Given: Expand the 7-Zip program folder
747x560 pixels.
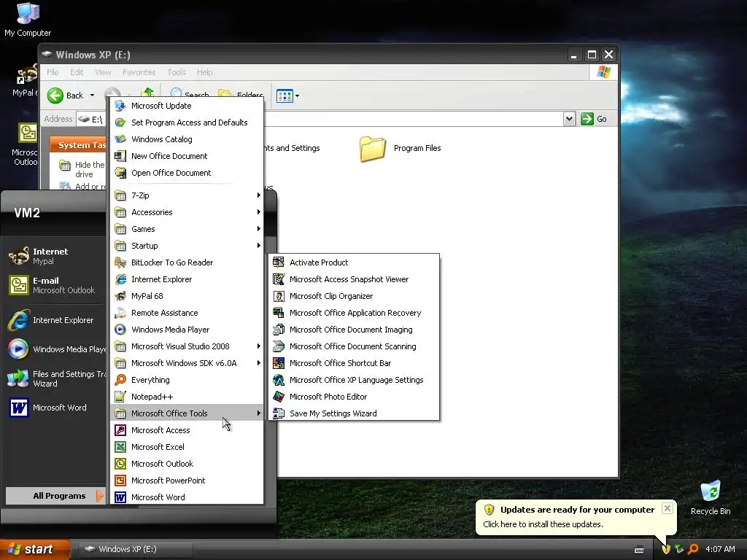Looking at the screenshot, I should [x=187, y=195].
